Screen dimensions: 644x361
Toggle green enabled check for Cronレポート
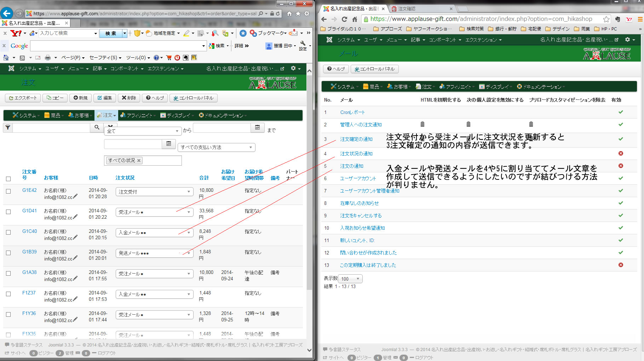(x=621, y=112)
